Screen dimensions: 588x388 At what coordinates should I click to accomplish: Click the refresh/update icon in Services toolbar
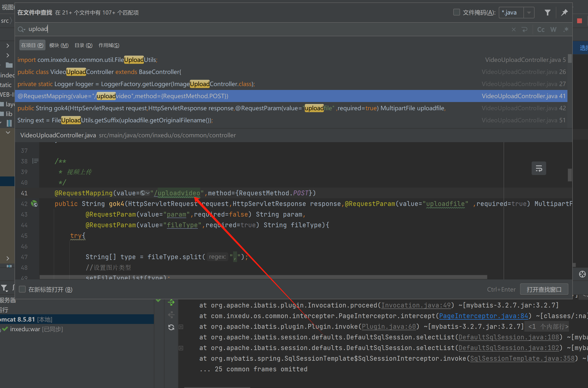[x=171, y=327]
